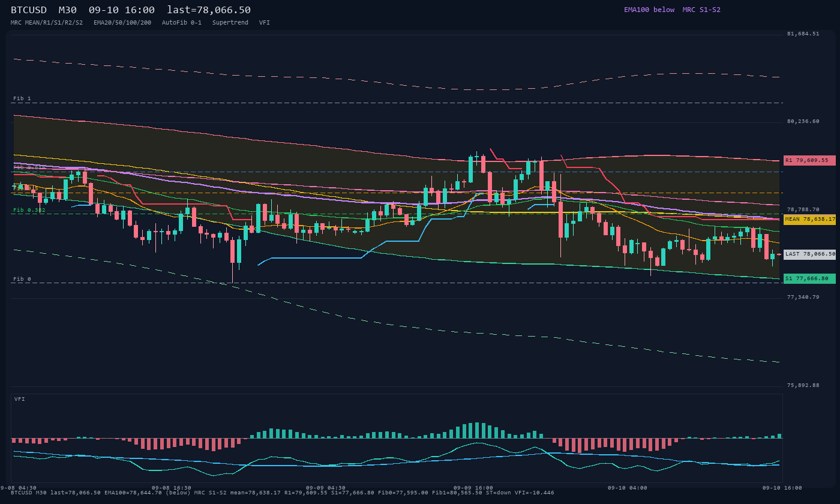Screen dimensions: 840x504
Task: Click the LAST 78,066.50 price tag
Action: [809, 254]
